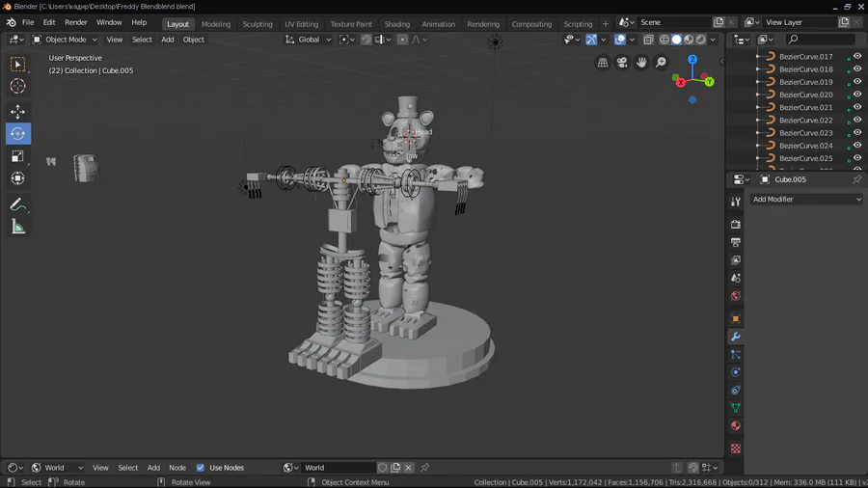Switch to the Shading workspace tab
Image resolution: width=868 pixels, height=488 pixels.
[397, 24]
